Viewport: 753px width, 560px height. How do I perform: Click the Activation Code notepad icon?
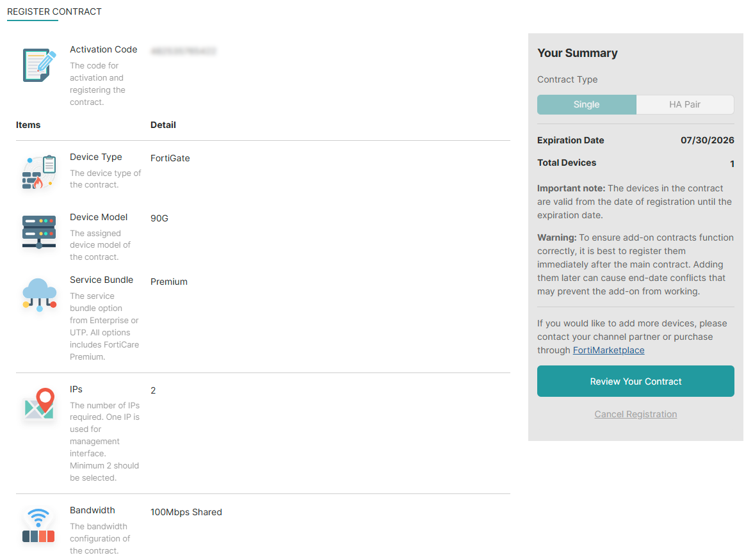[x=38, y=64]
